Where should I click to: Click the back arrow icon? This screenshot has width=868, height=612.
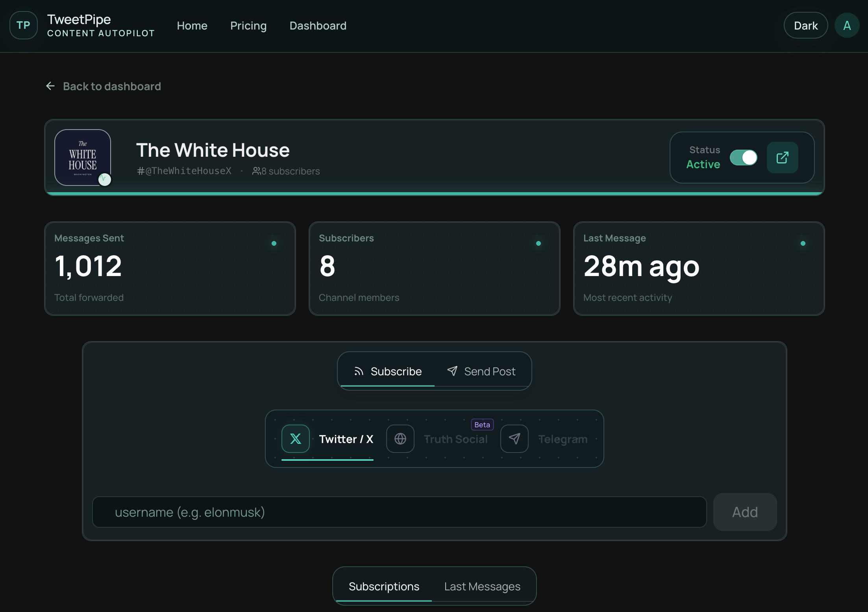click(x=50, y=86)
